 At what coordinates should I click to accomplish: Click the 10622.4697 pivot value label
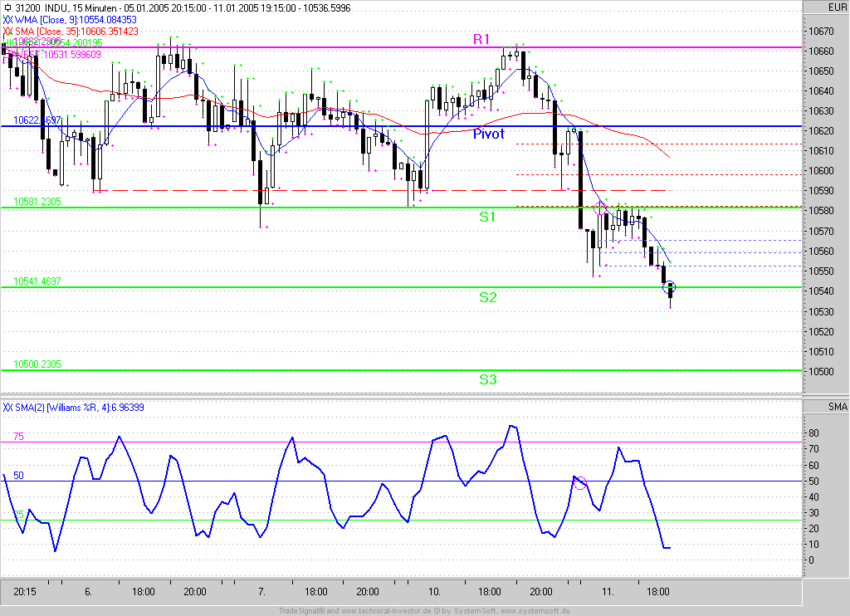tap(37, 120)
